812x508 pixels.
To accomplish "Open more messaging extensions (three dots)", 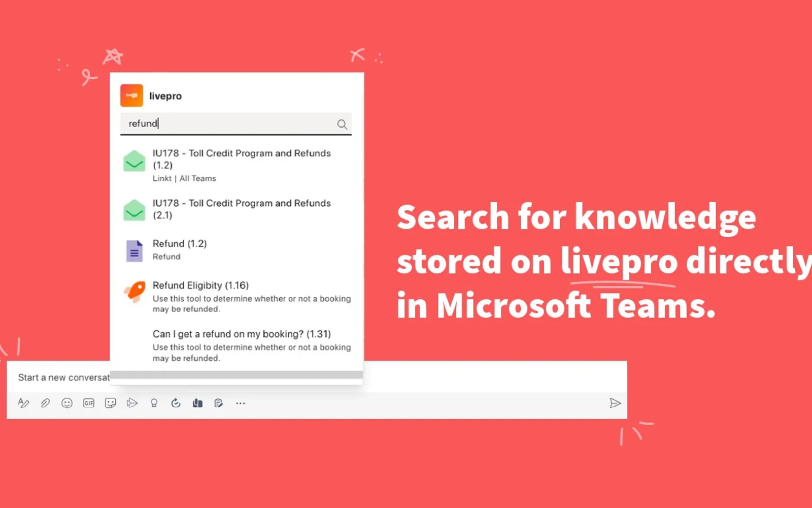I will coord(241,403).
